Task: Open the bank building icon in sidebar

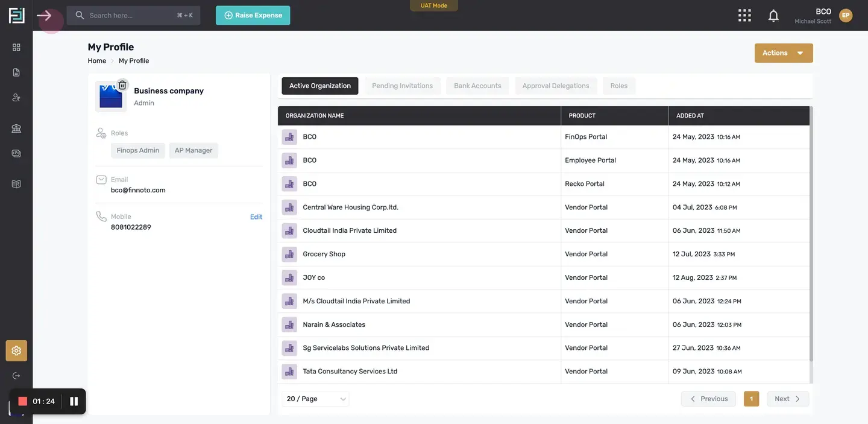Action: (16, 128)
